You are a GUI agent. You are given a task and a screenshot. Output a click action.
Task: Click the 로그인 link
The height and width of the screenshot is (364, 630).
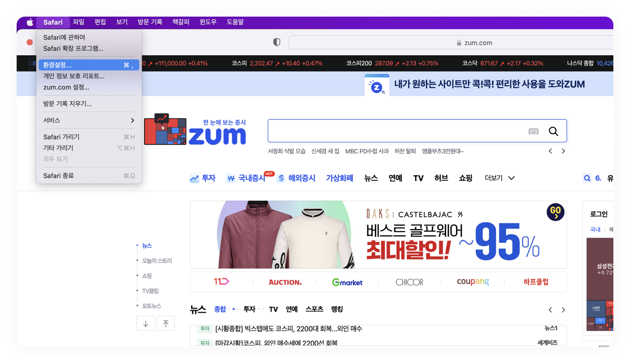point(598,214)
